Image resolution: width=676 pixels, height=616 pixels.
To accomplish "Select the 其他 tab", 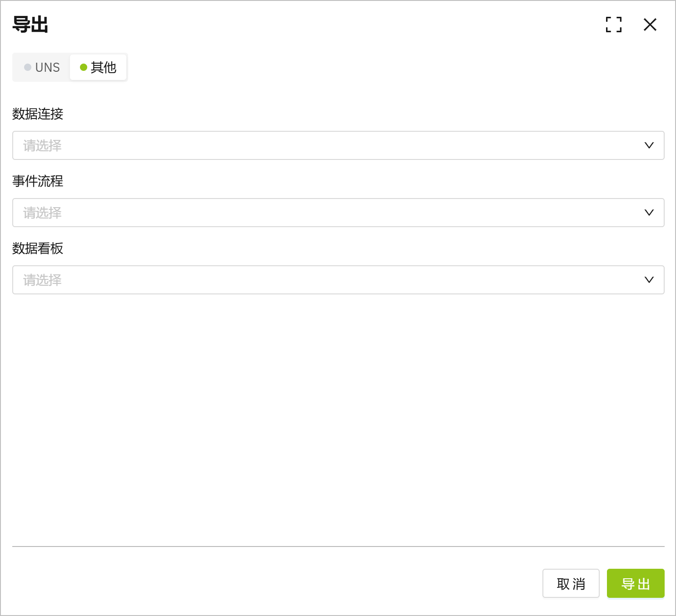I will pos(99,67).
